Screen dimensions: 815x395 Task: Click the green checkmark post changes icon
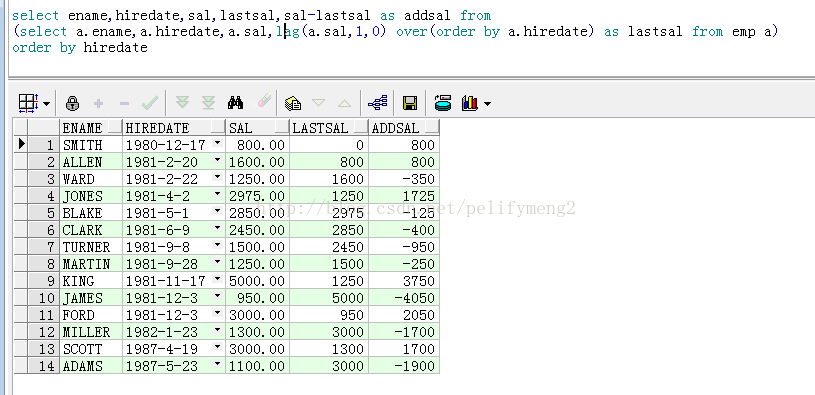pyautogui.click(x=150, y=103)
